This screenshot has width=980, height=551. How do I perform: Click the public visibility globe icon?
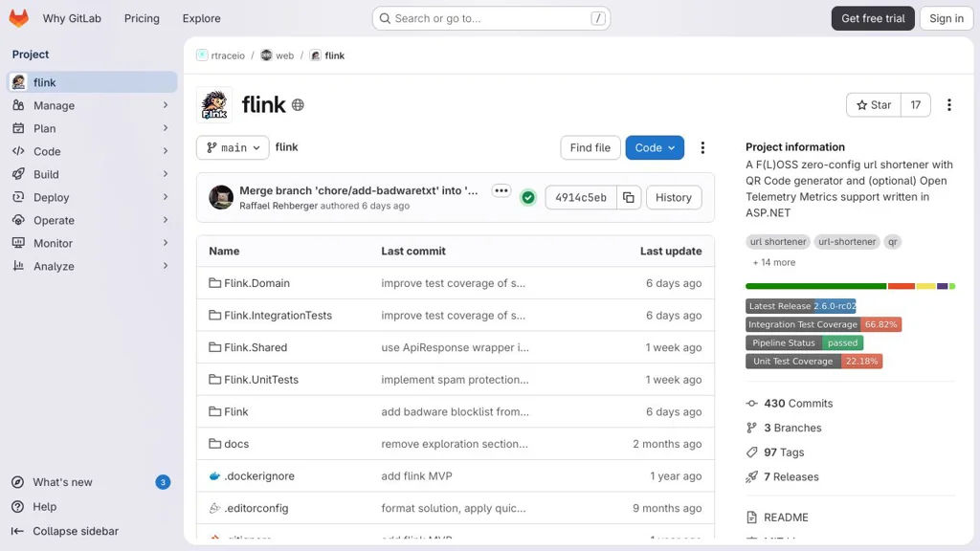(299, 105)
